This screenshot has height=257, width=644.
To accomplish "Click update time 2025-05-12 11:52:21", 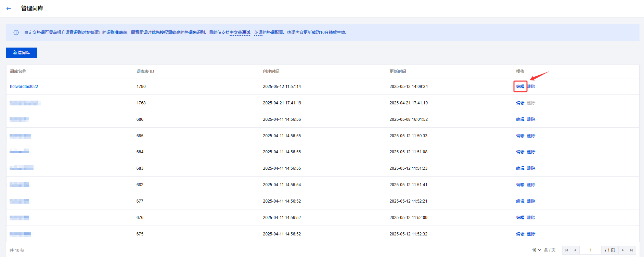I will point(409,201).
